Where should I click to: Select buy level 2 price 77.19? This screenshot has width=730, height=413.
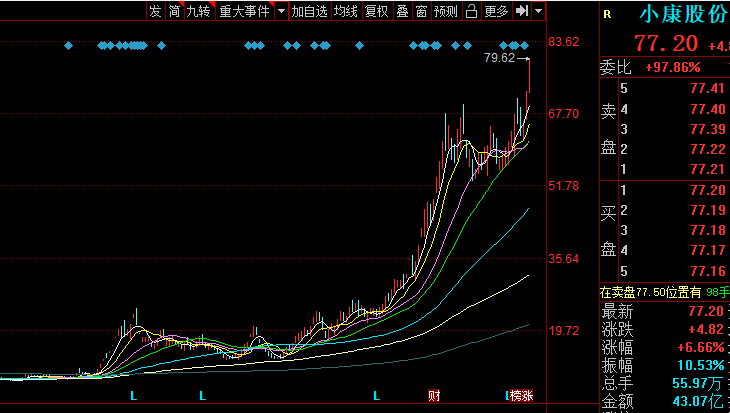click(x=708, y=210)
